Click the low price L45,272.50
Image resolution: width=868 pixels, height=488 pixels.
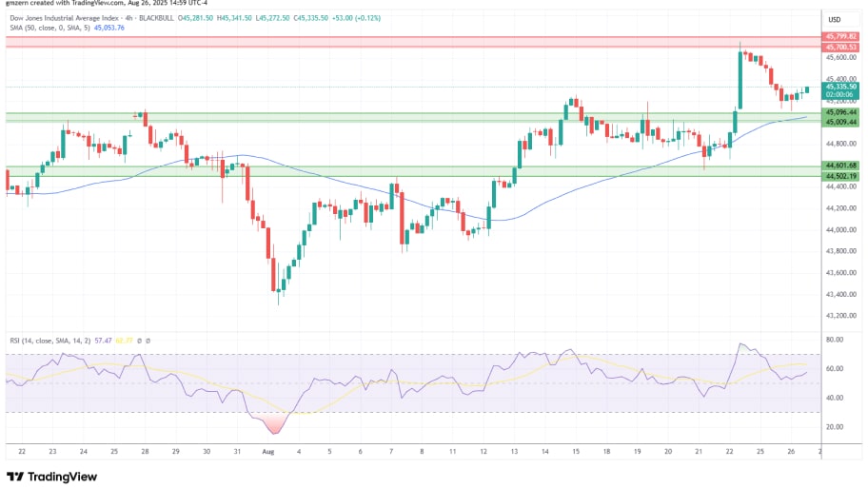tap(272, 18)
